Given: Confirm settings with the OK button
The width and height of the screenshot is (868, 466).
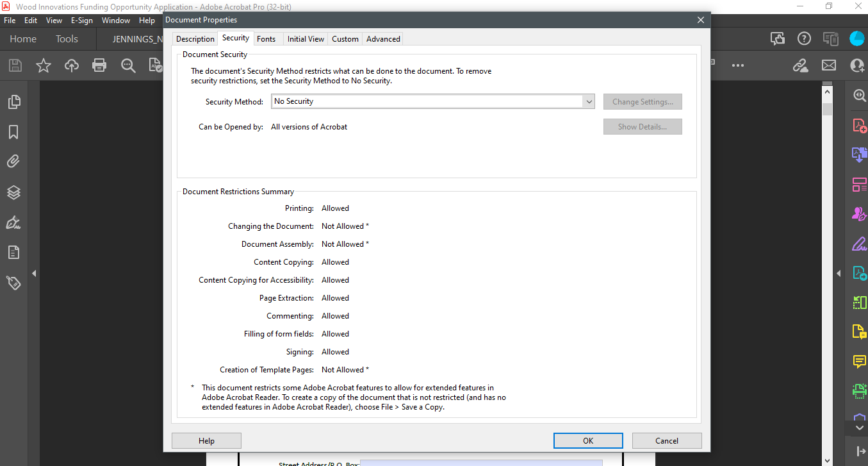Looking at the screenshot, I should coord(587,440).
